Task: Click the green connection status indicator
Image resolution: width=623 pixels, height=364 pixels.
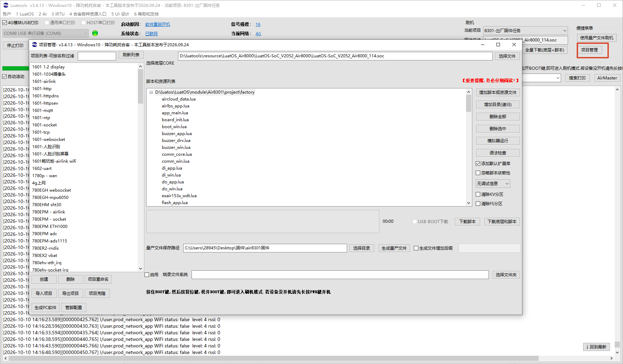Action: point(95,33)
